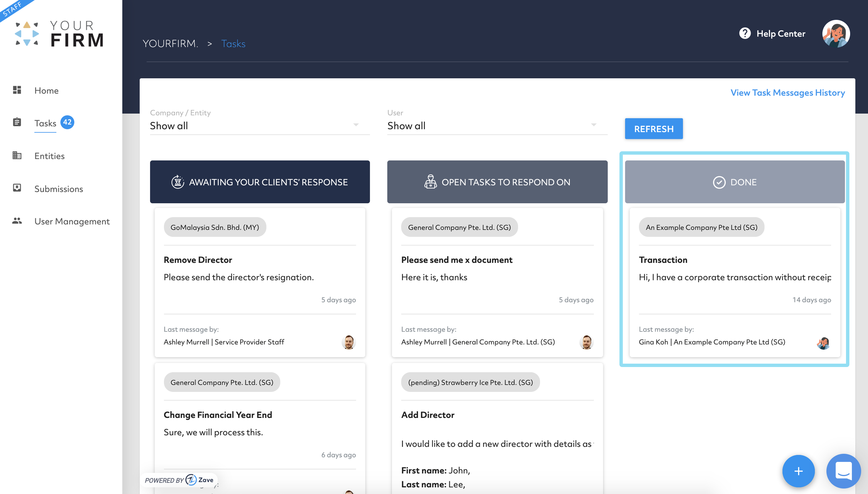Click General Company Pte. Ltd. (SG) chip on Please send me x document card
This screenshot has height=494, width=868.
click(x=459, y=227)
